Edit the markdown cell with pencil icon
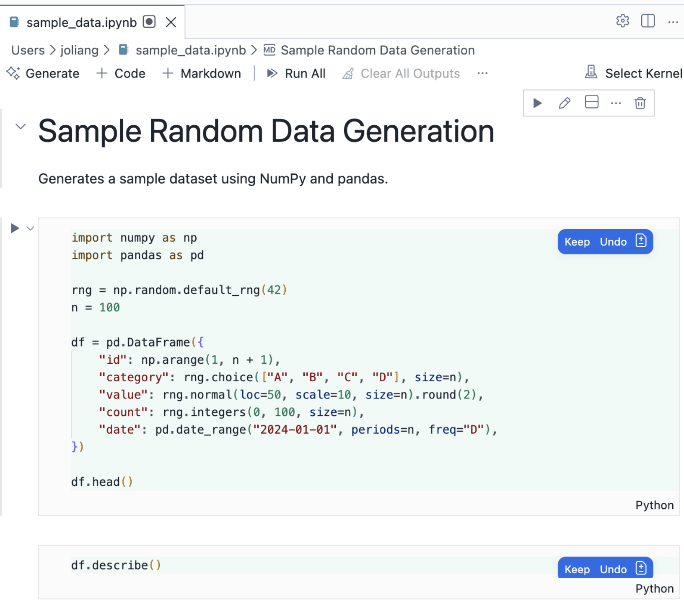This screenshot has height=616, width=684. tap(565, 103)
